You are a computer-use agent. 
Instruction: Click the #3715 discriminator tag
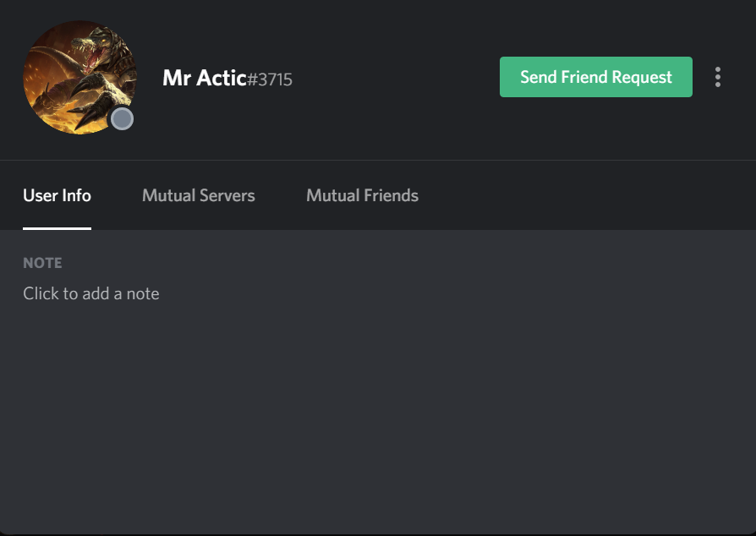pos(270,79)
